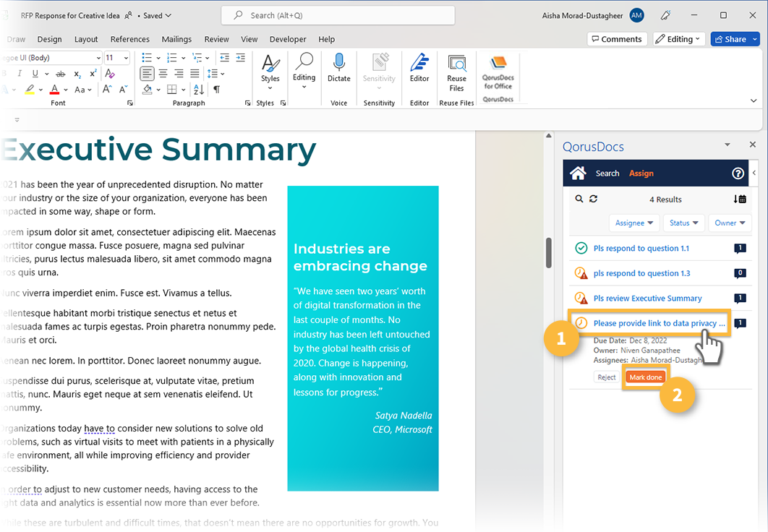Center align the paragraph
Viewport: 768px width, 532px height.
[x=163, y=74]
